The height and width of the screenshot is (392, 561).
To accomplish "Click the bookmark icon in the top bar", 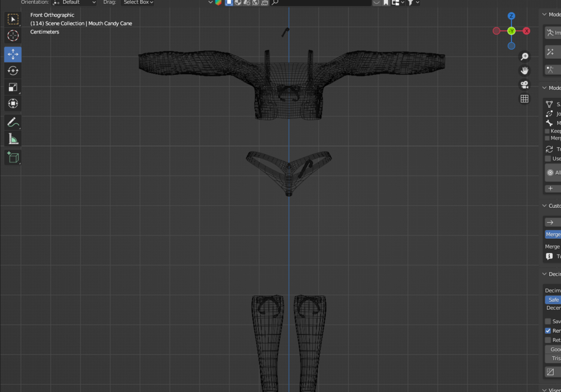I will coord(386,2).
